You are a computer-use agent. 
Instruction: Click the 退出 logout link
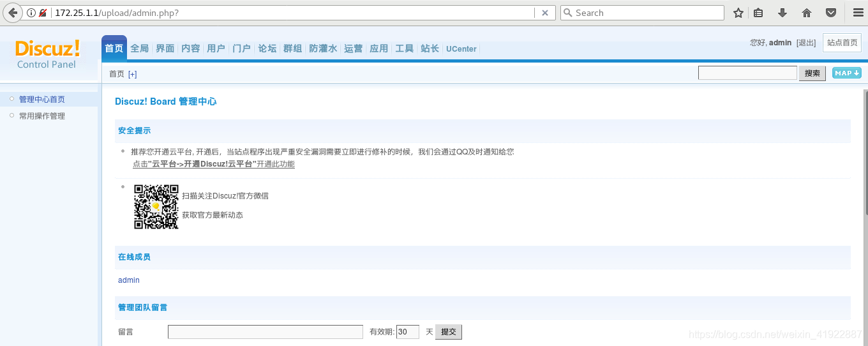coord(806,43)
